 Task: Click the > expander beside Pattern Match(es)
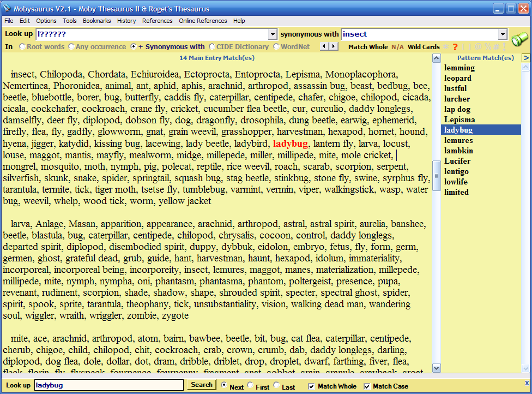point(525,58)
